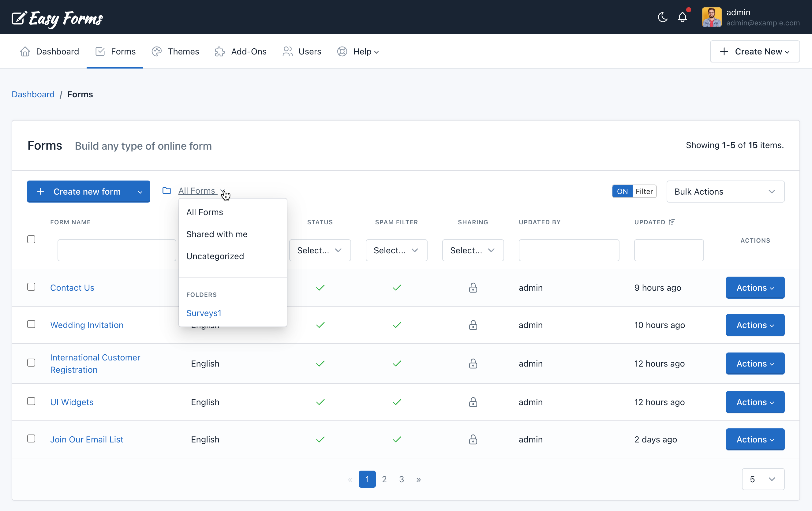This screenshot has width=812, height=511.
Task: Click the folder icon beside All Forms
Action: pyautogui.click(x=167, y=190)
